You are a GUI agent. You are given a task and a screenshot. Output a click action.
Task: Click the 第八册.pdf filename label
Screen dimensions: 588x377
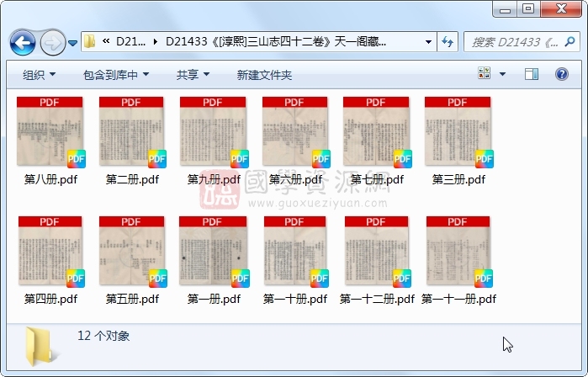(x=50, y=180)
